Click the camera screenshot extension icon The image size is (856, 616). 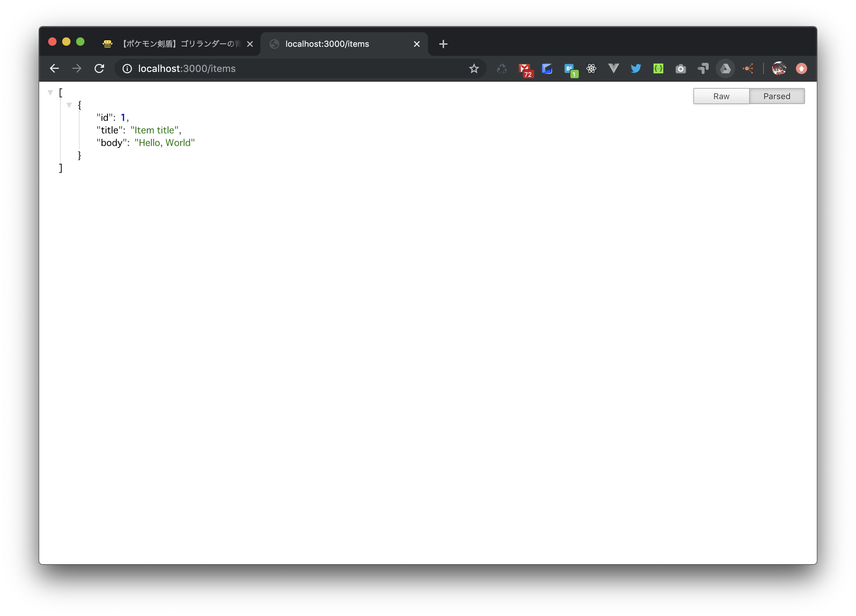[x=680, y=69]
